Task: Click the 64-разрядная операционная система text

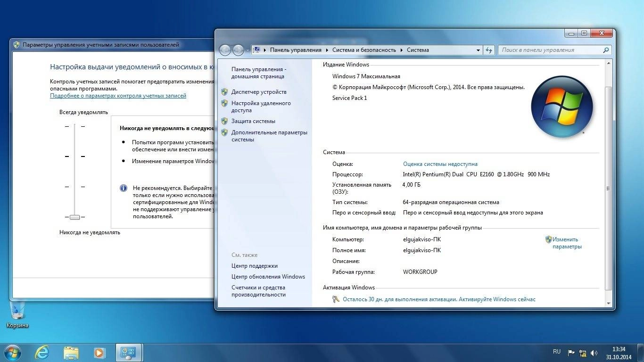Action: point(451,202)
